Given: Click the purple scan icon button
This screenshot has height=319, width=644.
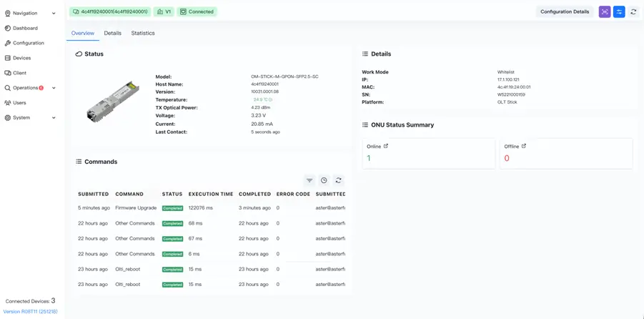Looking at the screenshot, I should (x=605, y=12).
